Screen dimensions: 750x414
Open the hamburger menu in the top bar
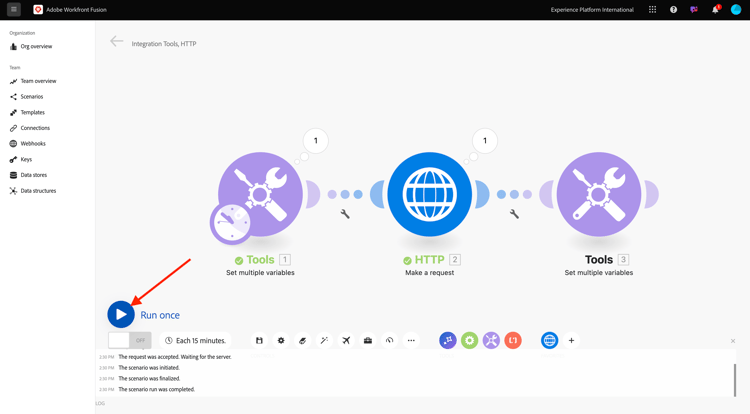[14, 9]
